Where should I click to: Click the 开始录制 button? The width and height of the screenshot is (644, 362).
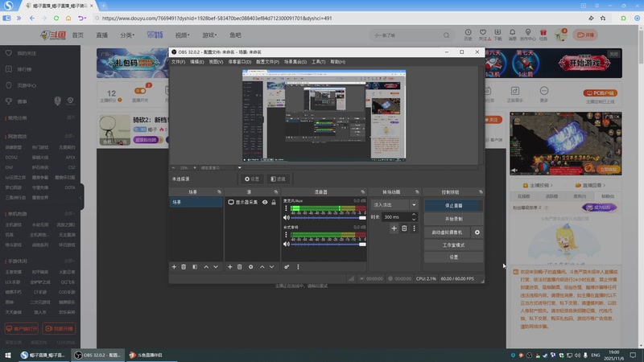tap(454, 219)
